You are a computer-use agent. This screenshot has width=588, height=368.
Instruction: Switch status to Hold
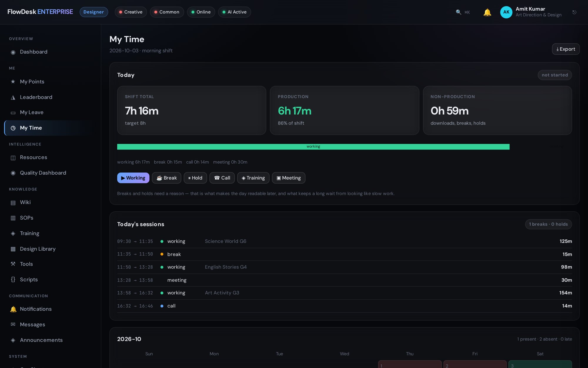tap(195, 178)
